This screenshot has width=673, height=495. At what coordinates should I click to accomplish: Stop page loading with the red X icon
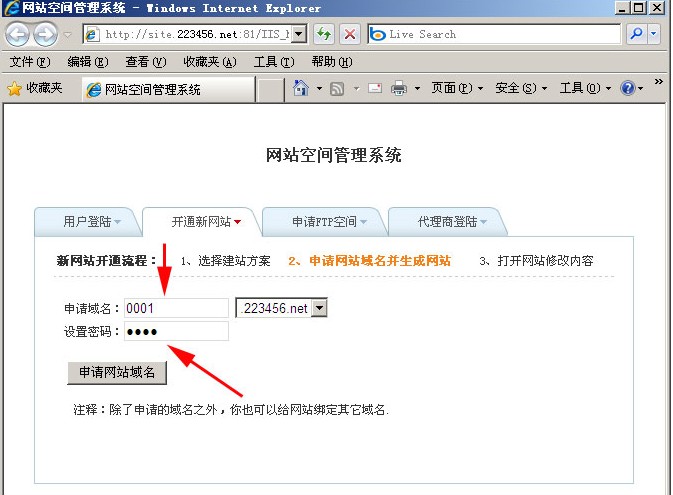tap(349, 34)
